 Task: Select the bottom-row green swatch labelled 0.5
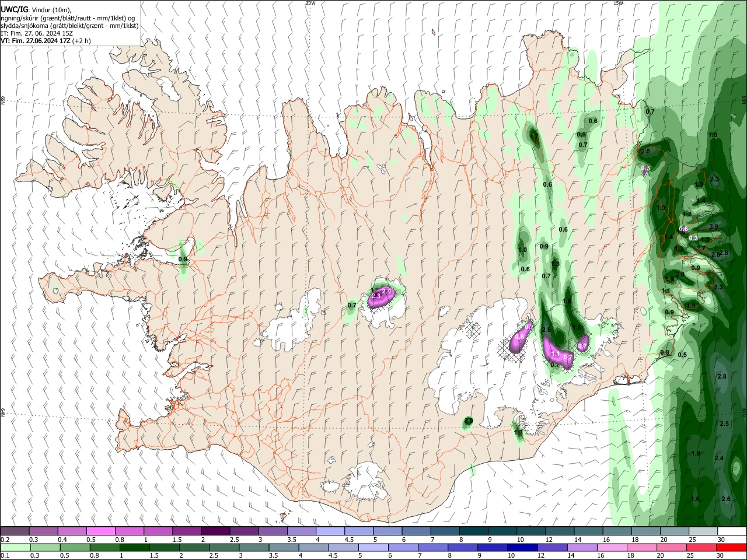point(75,547)
